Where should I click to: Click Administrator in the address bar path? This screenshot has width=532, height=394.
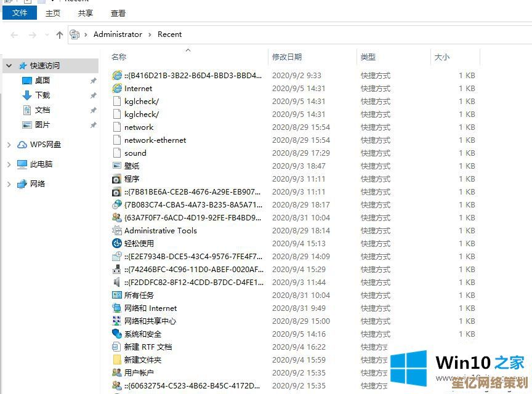118,34
